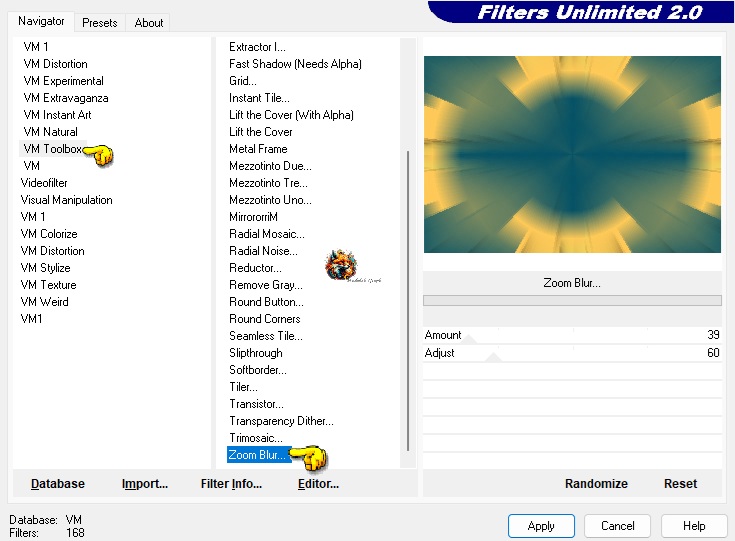
Task: Select the Visual Manipulation category
Action: tap(67, 200)
